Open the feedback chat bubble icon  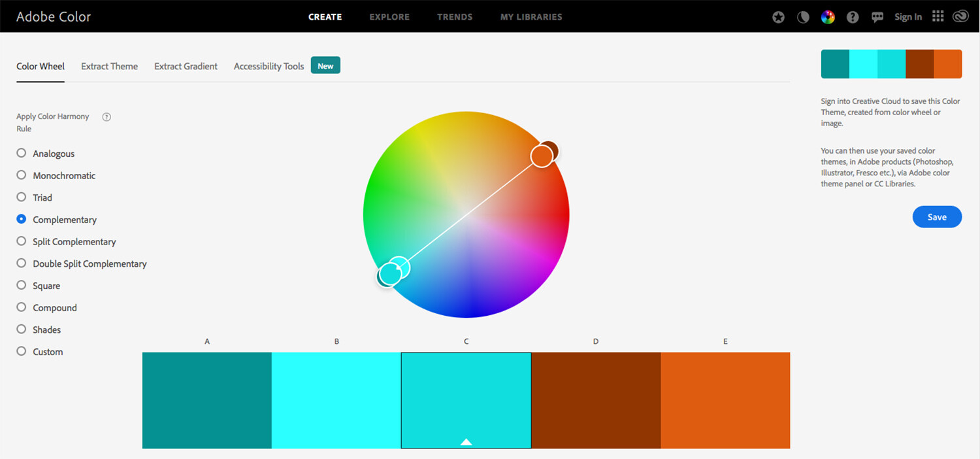tap(877, 17)
